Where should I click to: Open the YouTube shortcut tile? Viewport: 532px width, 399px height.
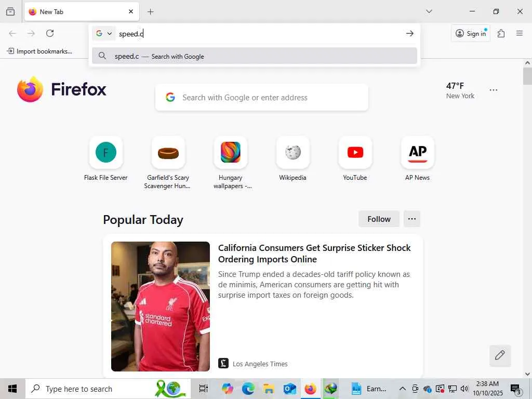click(355, 159)
